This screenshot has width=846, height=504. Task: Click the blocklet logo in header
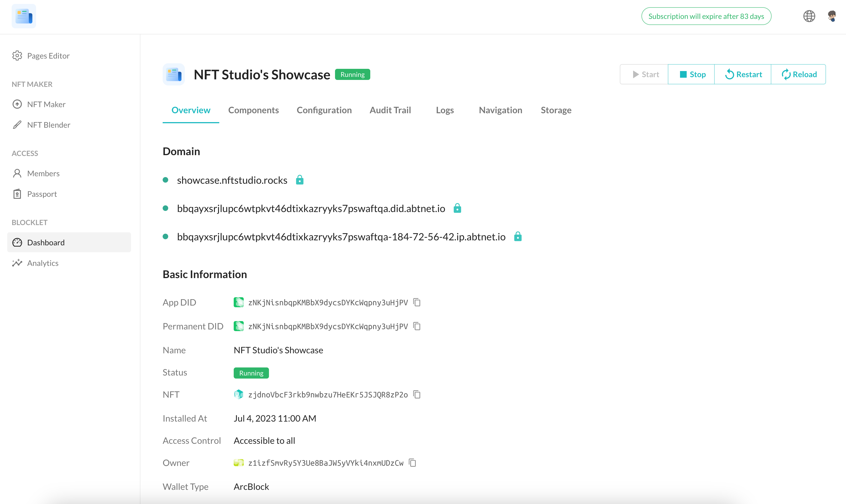tap(23, 16)
